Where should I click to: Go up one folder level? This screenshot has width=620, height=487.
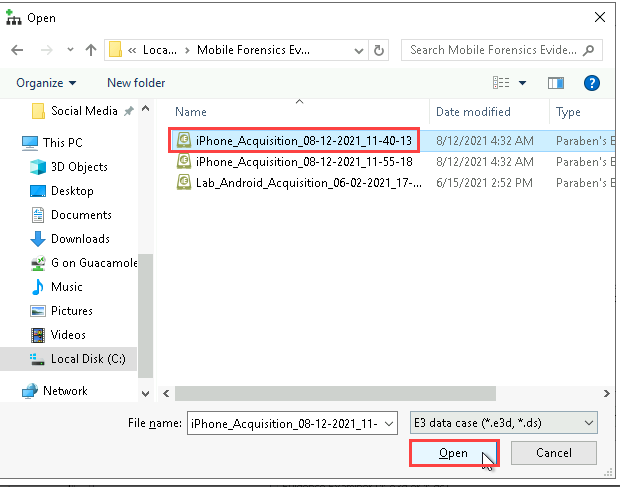[x=91, y=50]
